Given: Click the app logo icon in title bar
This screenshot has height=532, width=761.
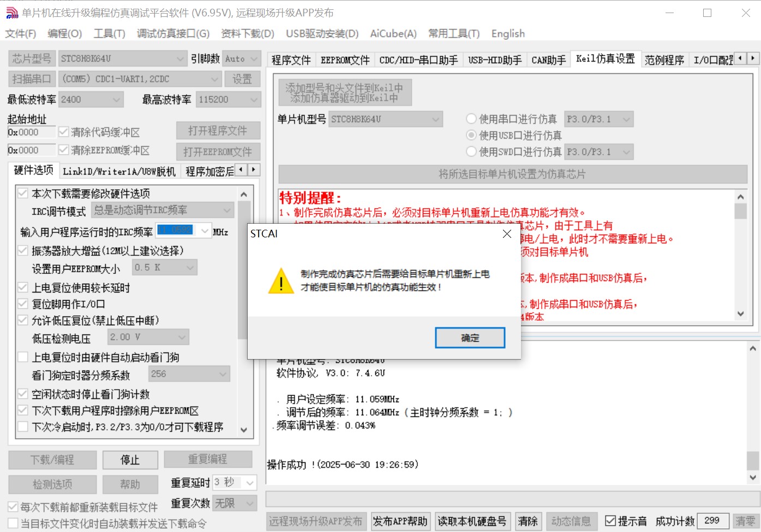Looking at the screenshot, I should [12, 13].
